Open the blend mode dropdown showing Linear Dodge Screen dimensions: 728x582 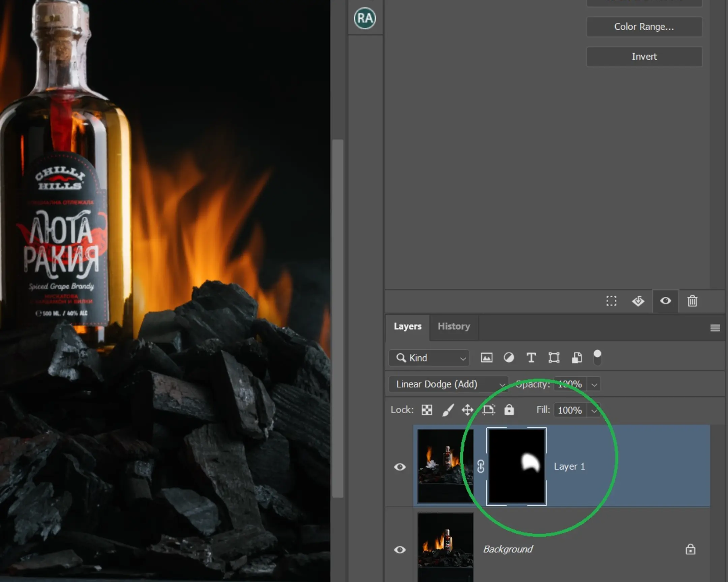[448, 384]
